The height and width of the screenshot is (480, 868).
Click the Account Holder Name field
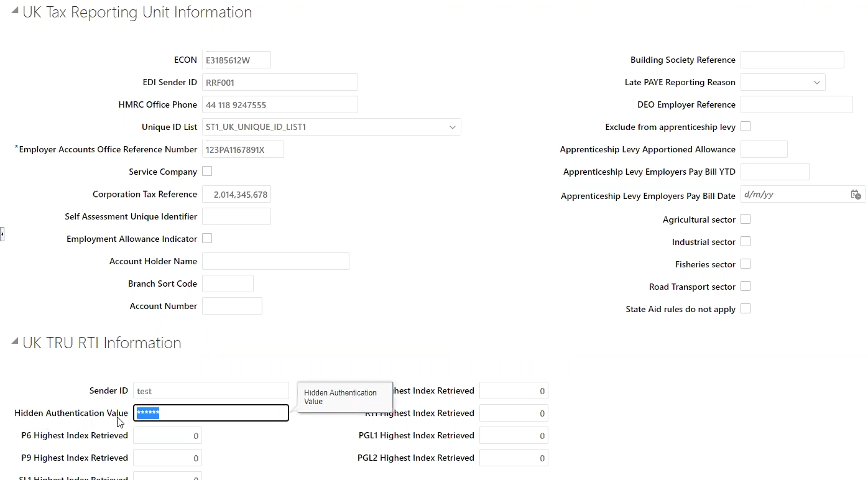[275, 262]
